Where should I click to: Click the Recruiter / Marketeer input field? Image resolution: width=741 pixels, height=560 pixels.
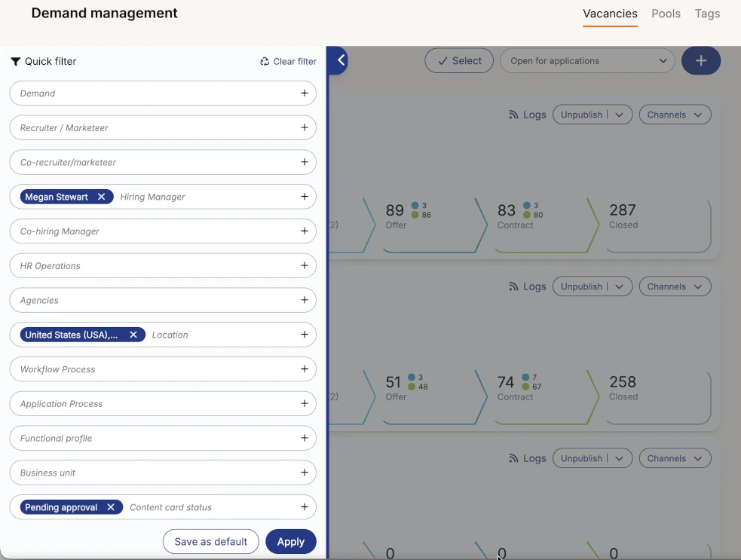(163, 127)
